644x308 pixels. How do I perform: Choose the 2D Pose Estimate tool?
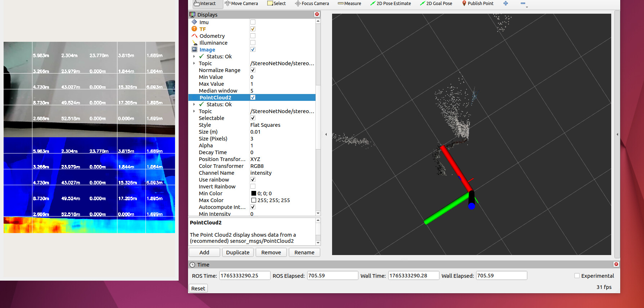(x=390, y=4)
